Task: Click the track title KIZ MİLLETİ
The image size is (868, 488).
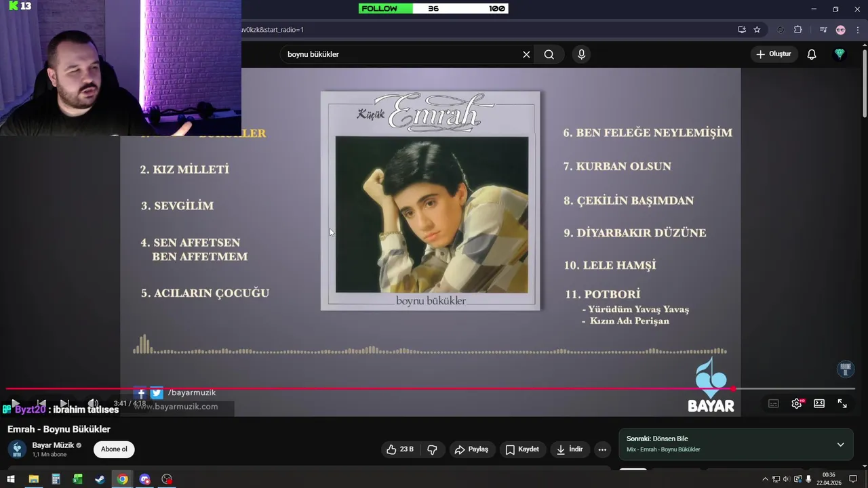Action: click(x=191, y=169)
